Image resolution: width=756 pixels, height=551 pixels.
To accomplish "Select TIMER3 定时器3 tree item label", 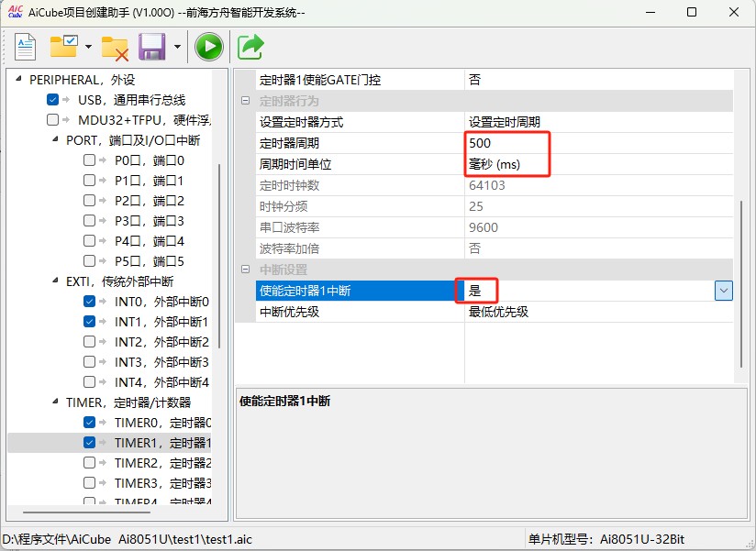I will 162,483.
